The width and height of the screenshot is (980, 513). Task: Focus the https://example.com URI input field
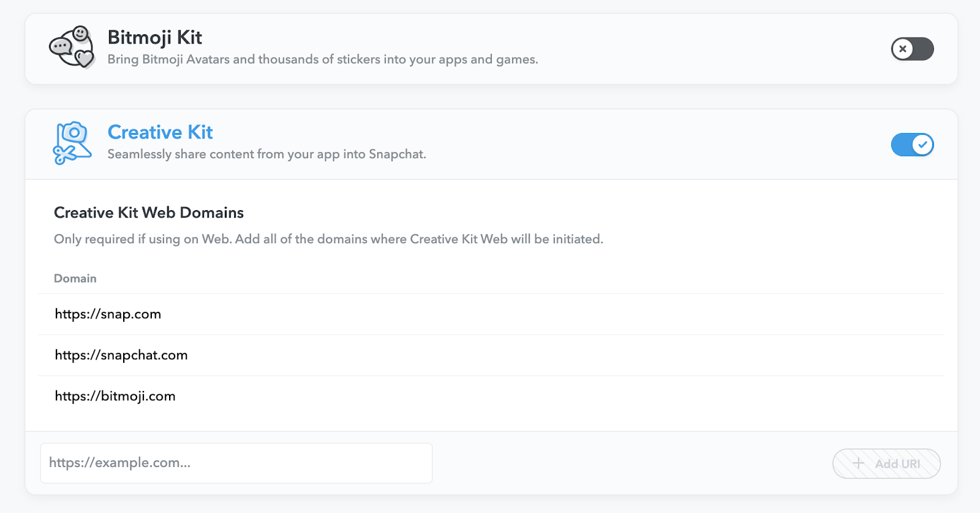point(236,463)
